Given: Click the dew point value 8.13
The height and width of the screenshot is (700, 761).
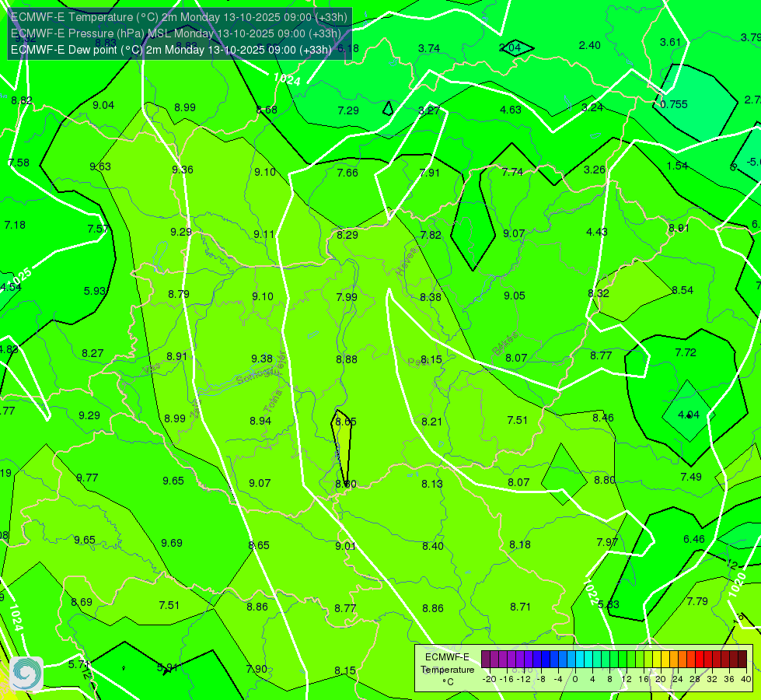Looking at the screenshot, I should [432, 485].
